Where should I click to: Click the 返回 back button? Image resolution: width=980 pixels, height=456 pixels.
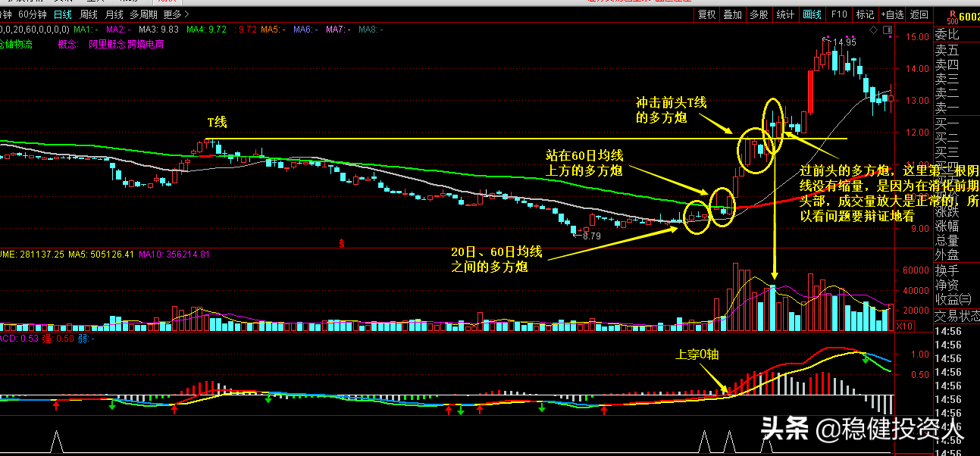(x=919, y=14)
